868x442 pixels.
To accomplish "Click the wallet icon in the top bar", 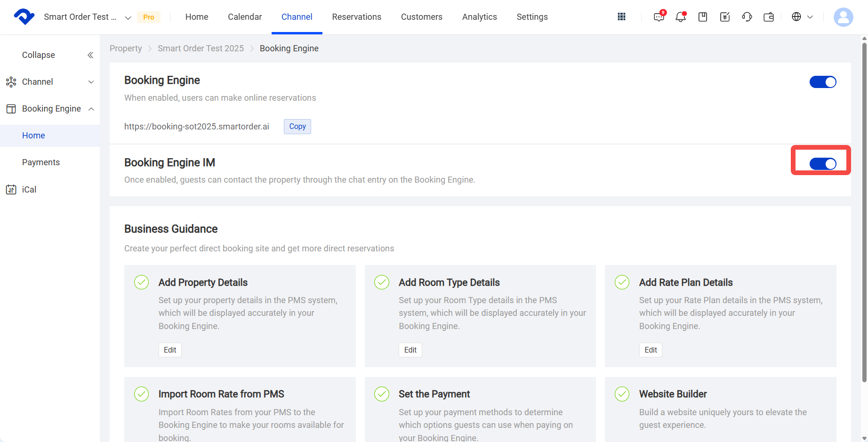I will [x=769, y=17].
